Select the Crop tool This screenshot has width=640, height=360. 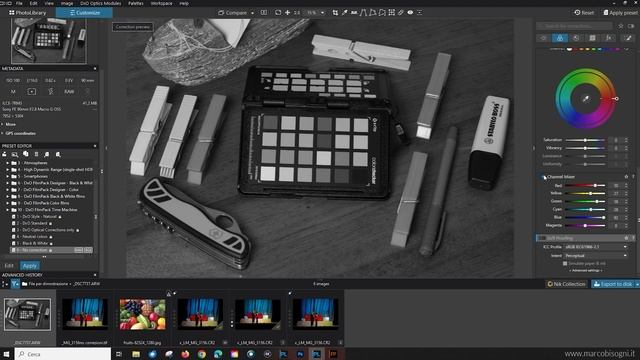point(335,13)
